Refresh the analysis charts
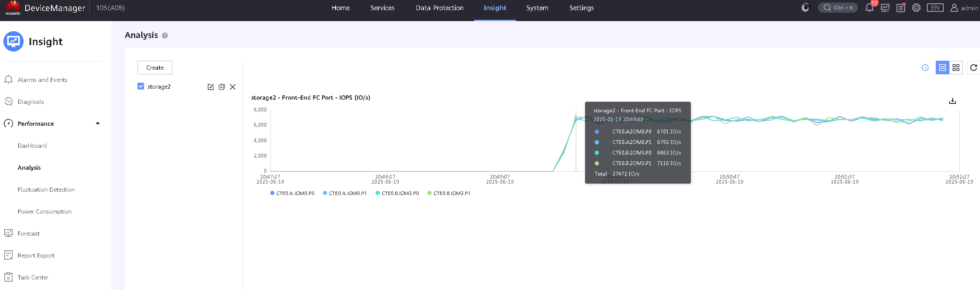Image resolution: width=980 pixels, height=290 pixels. (974, 68)
